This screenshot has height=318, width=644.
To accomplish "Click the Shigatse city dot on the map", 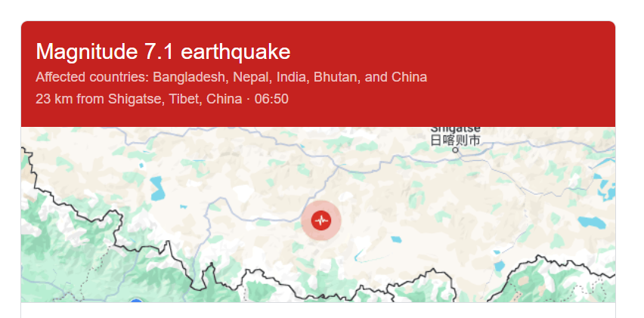I will pos(455,150).
